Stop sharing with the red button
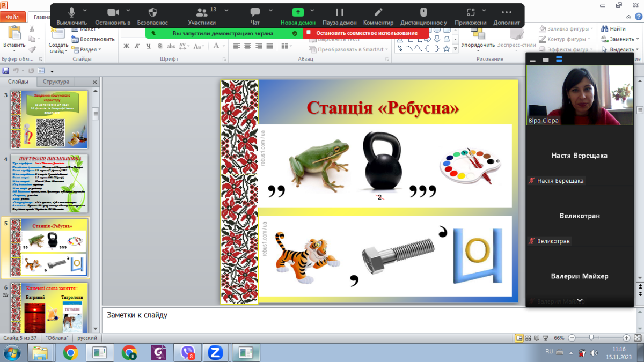Screen dimensions: 644x362 pos(366,33)
